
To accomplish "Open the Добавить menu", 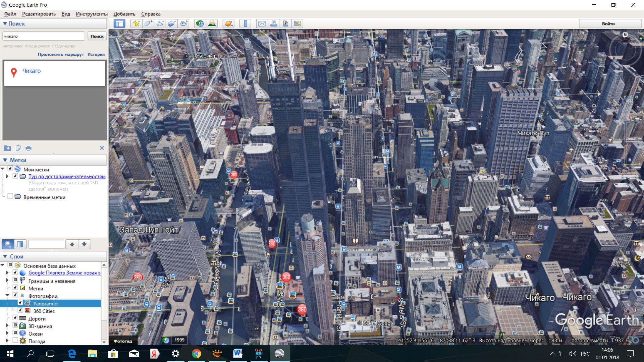I will [124, 14].
